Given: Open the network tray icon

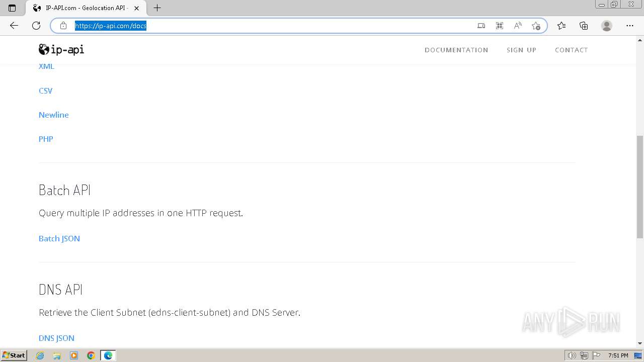Looking at the screenshot, I should [584, 355].
